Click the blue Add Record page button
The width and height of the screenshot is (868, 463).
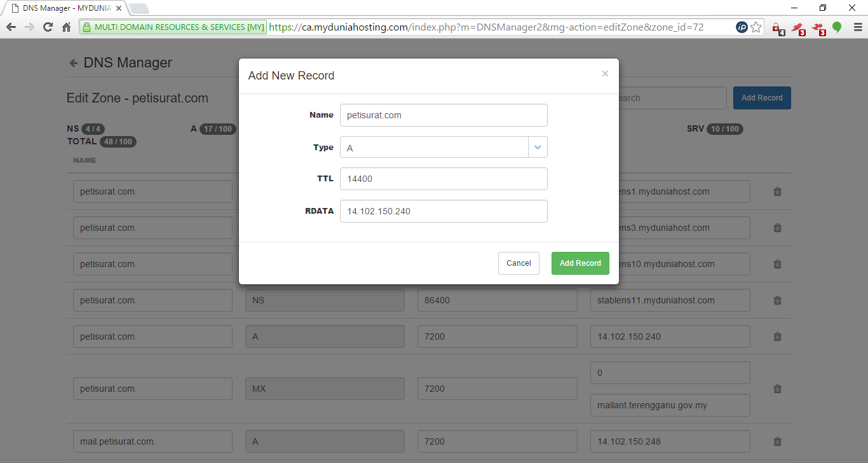pos(762,98)
